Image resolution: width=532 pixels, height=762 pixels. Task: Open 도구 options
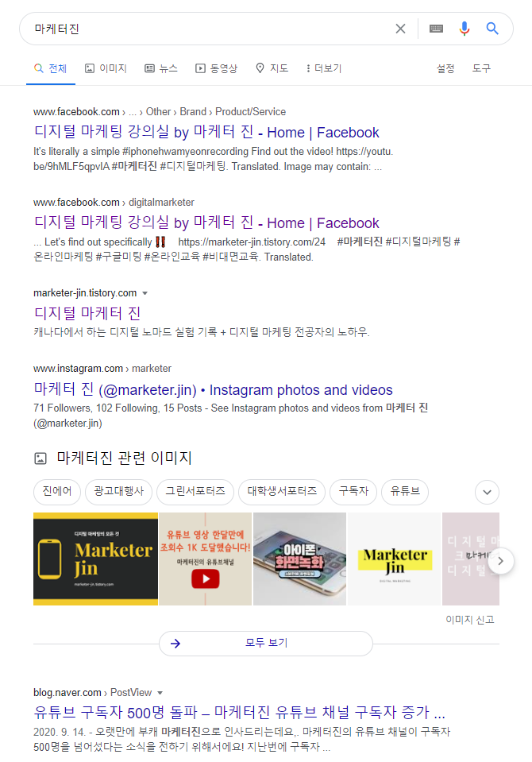(x=481, y=68)
